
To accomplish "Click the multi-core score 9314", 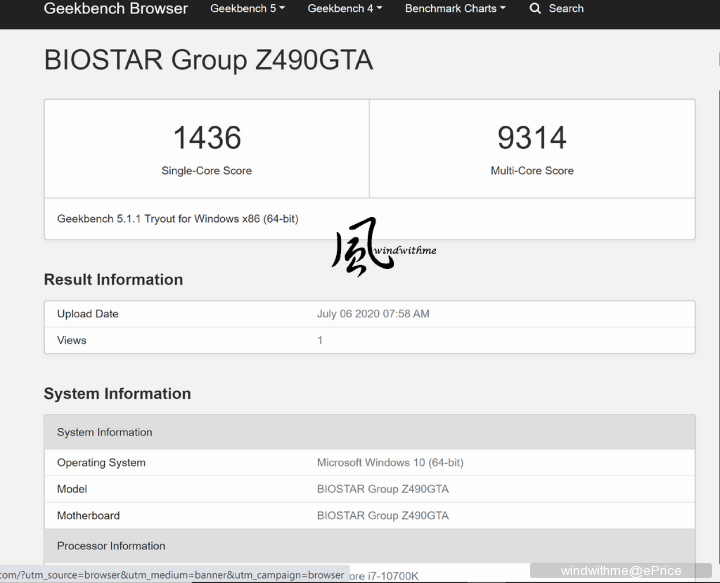I will (x=532, y=138).
